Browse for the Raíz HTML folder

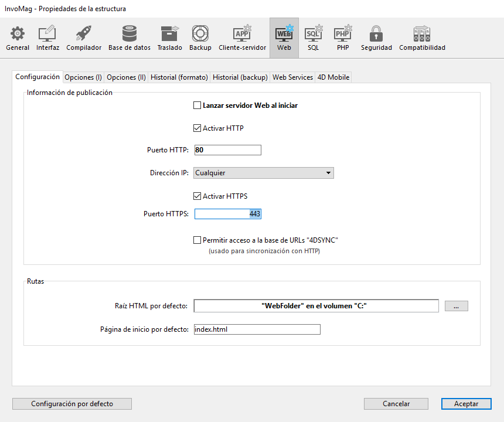pos(456,306)
